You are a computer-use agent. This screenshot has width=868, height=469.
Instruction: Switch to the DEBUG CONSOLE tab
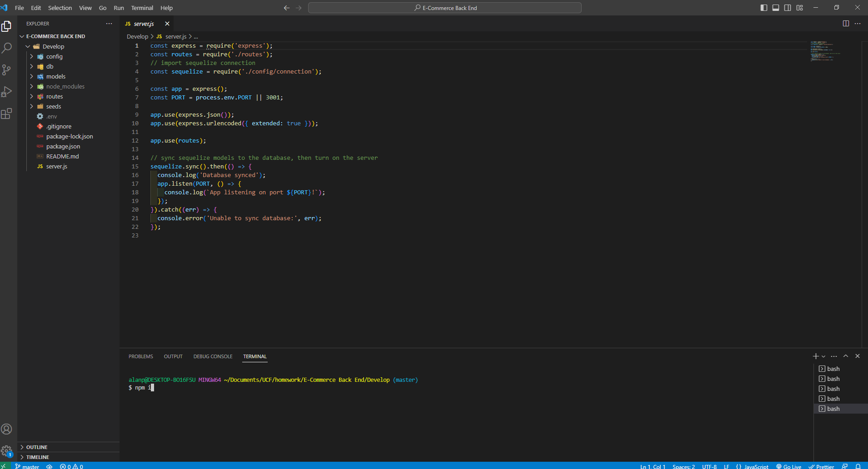[213, 356]
